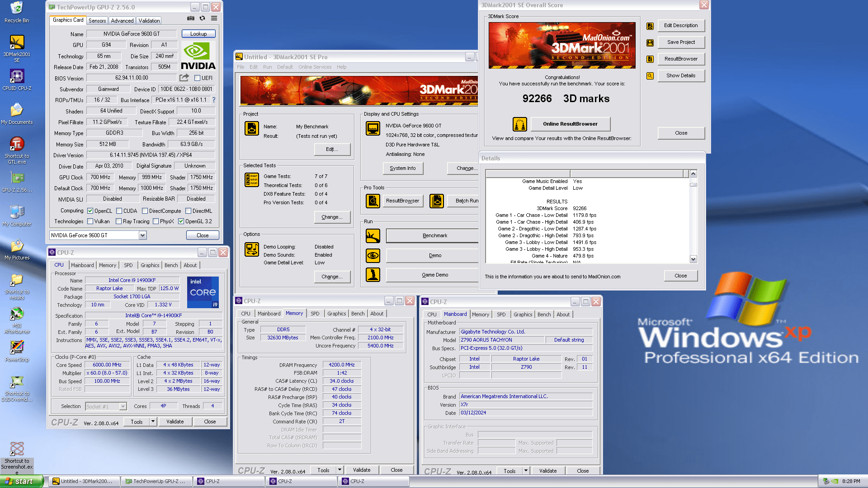Click the details list scroll down arrow

693,259
